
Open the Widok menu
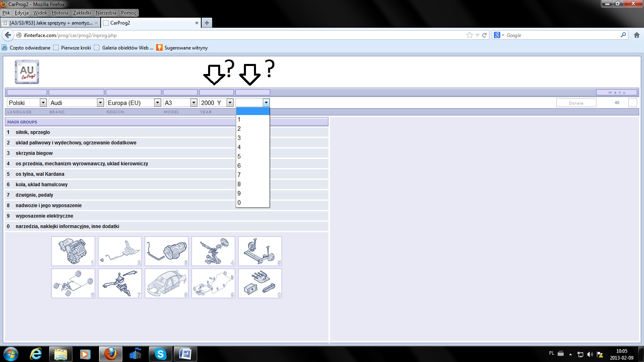click(40, 13)
